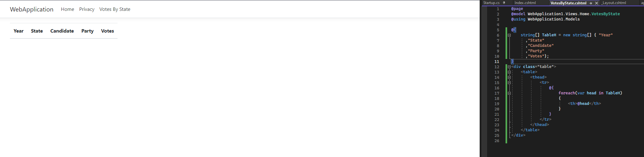Click the Candidate column header
644x157 pixels.
pos(62,31)
